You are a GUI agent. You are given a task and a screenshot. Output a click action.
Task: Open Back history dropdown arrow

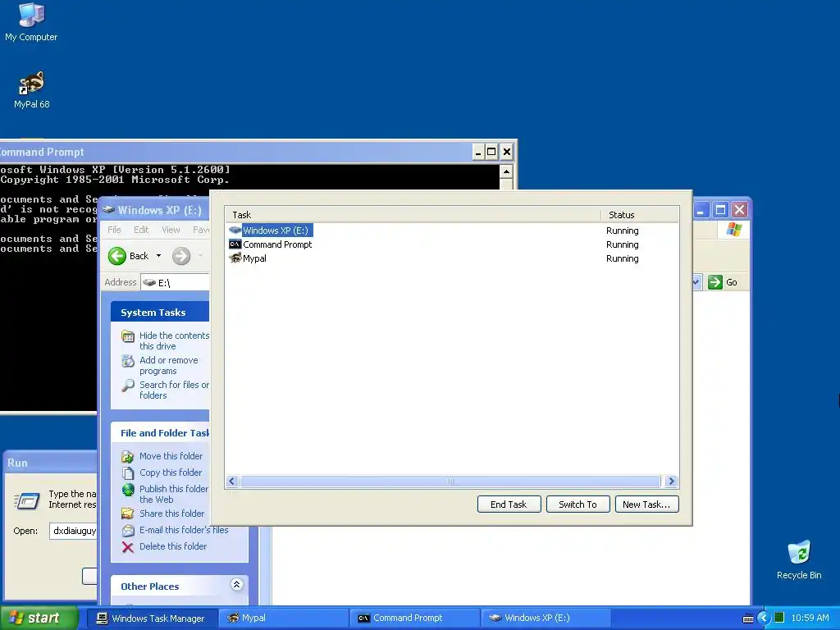click(158, 256)
